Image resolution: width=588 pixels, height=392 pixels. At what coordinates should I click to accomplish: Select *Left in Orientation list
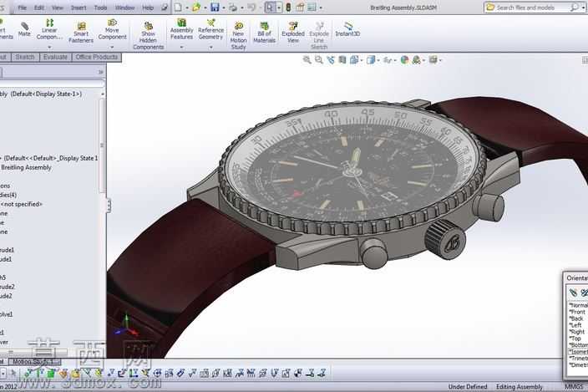click(x=575, y=325)
